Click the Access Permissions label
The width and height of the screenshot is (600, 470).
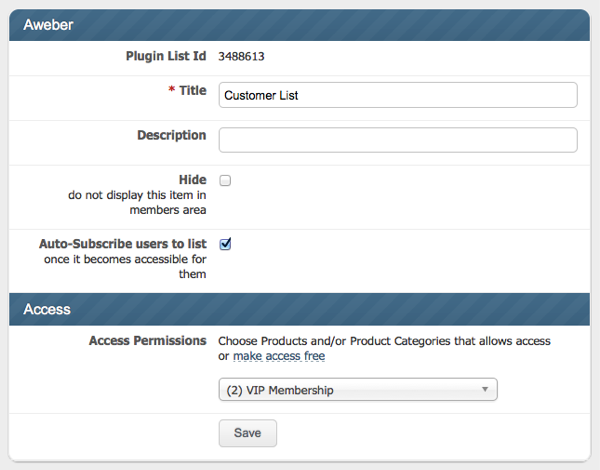click(x=147, y=341)
